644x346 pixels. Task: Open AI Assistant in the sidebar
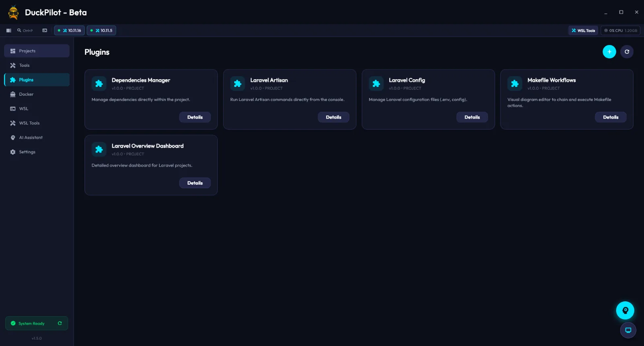point(37,138)
